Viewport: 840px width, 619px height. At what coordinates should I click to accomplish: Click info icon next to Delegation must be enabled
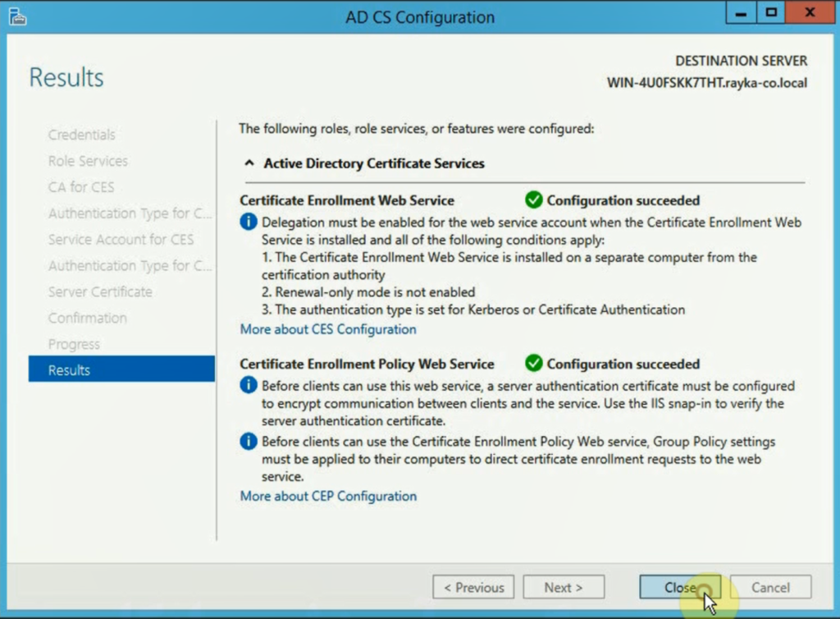tap(248, 222)
